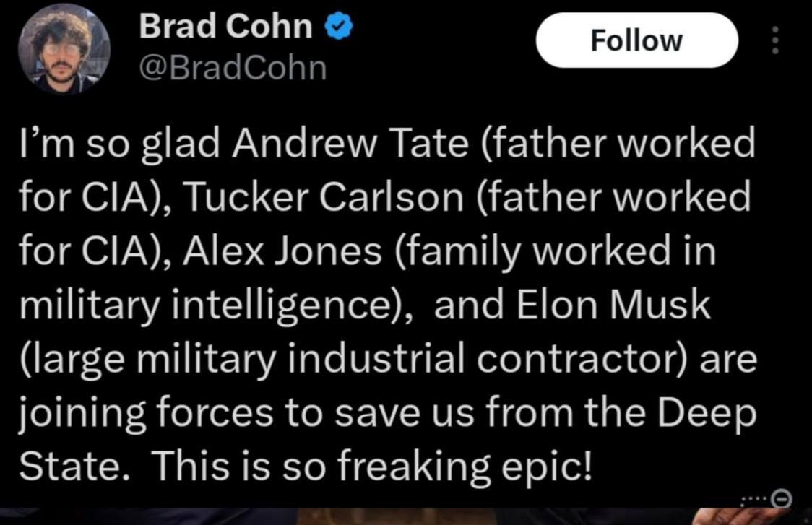
Task: Open the three-dot more options menu
Action: pos(775,40)
